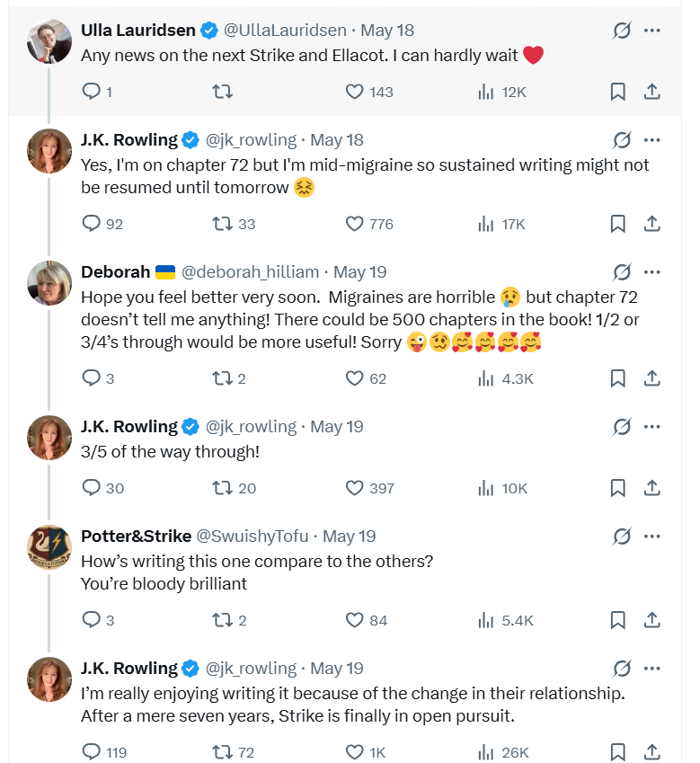Open Ulla Lauridsen's profile picture
The image size is (700, 763).
pyautogui.click(x=49, y=41)
